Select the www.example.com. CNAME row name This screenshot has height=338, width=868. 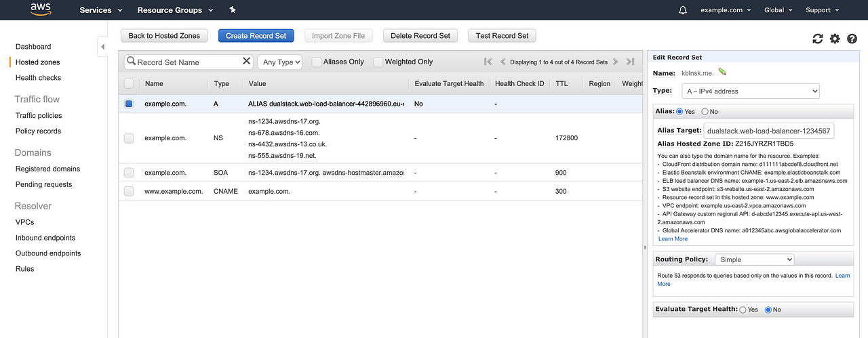174,192
